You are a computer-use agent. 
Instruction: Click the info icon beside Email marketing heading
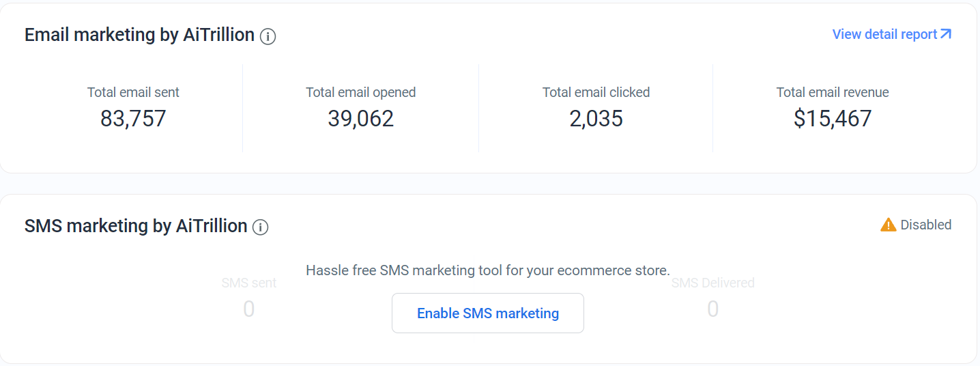point(268,37)
